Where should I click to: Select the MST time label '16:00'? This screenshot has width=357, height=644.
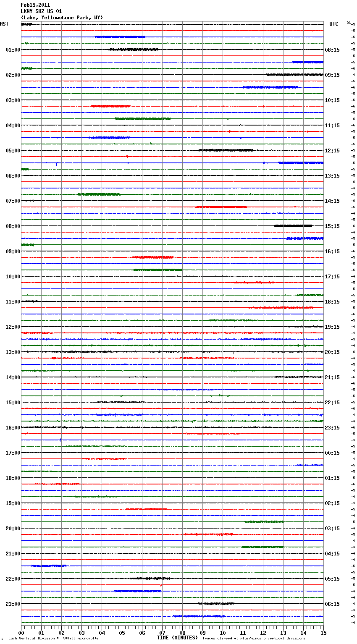tap(13, 428)
